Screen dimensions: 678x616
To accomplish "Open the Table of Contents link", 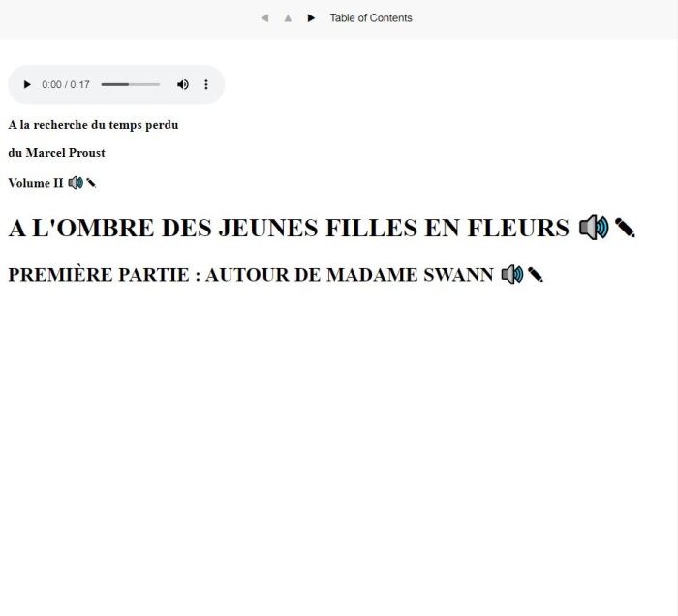I will tap(371, 18).
